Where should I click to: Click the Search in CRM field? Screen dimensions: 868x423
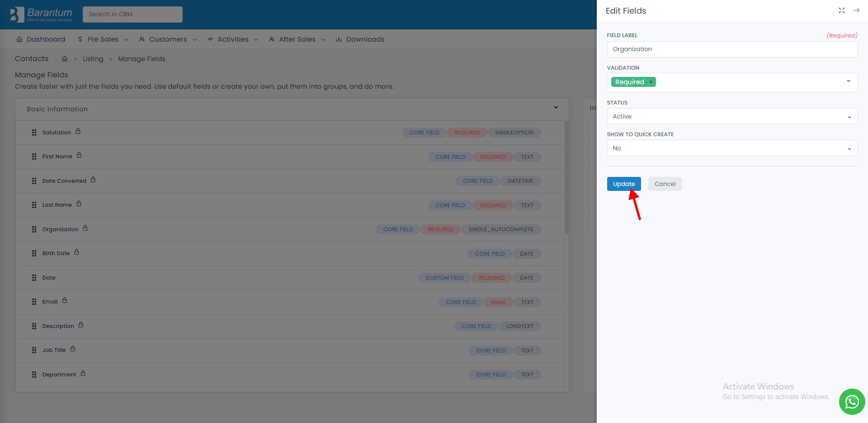point(132,14)
